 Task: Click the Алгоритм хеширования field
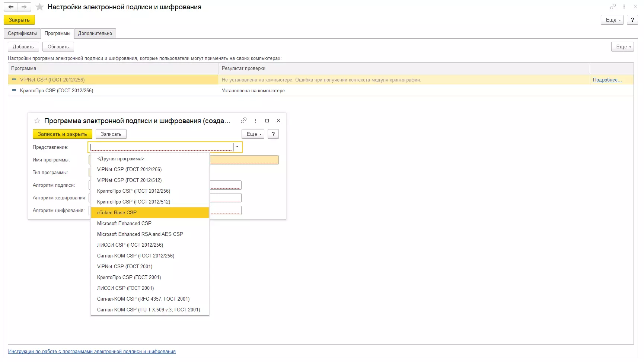pyautogui.click(x=226, y=198)
